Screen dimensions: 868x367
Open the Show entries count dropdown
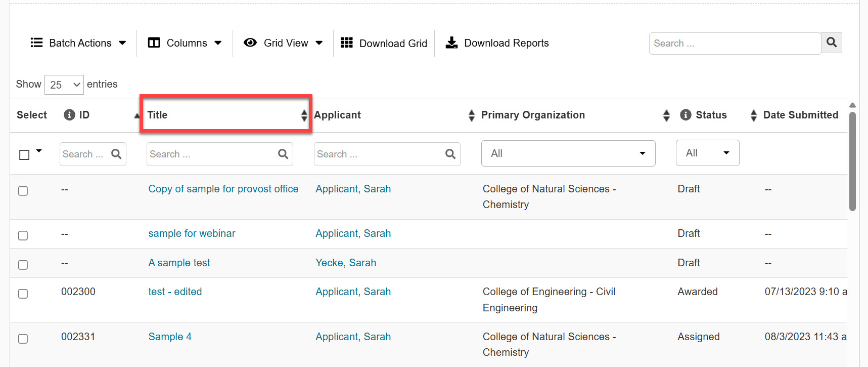pyautogui.click(x=64, y=85)
